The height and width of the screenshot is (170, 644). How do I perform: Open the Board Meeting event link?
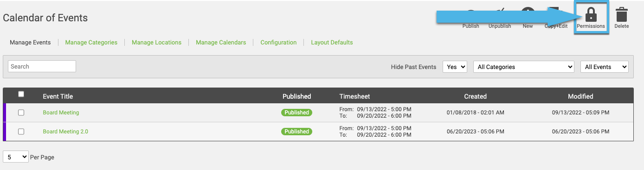tap(61, 113)
